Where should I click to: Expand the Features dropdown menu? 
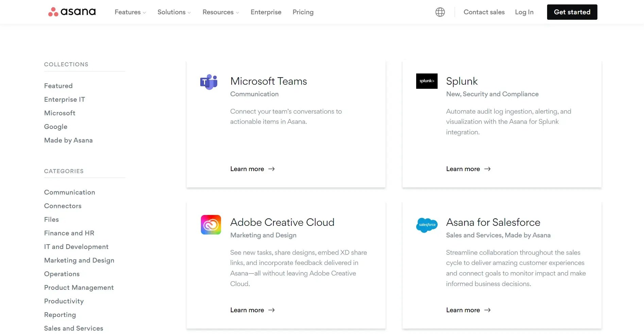[x=130, y=12]
